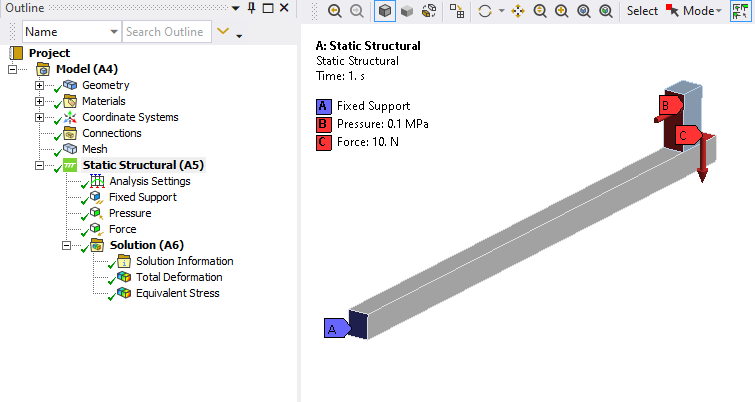This screenshot has width=755, height=402.
Task: Select Pressure in the outline tree
Action: [x=130, y=213]
